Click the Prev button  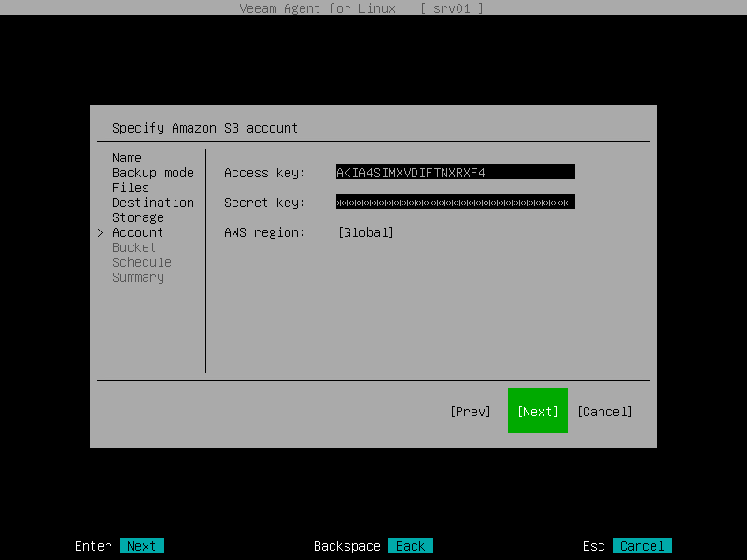[471, 411]
